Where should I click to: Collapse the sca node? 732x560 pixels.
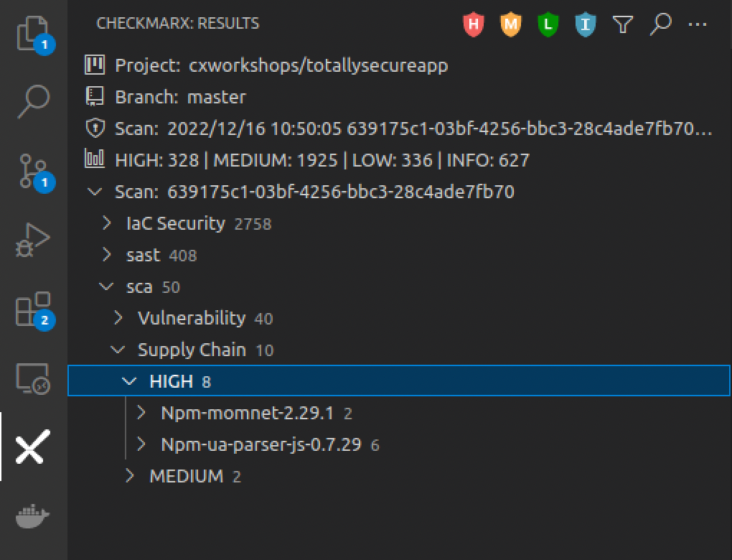point(106,286)
